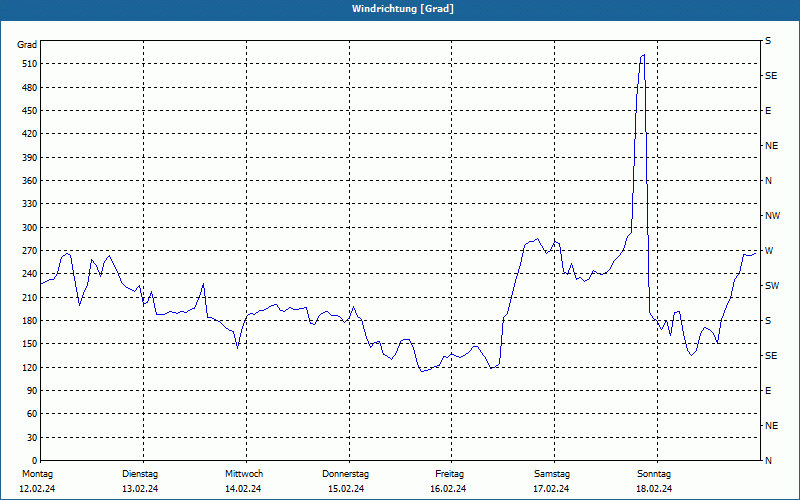
Task: Select the 450 value on the left axis
Action: pyautogui.click(x=27, y=111)
